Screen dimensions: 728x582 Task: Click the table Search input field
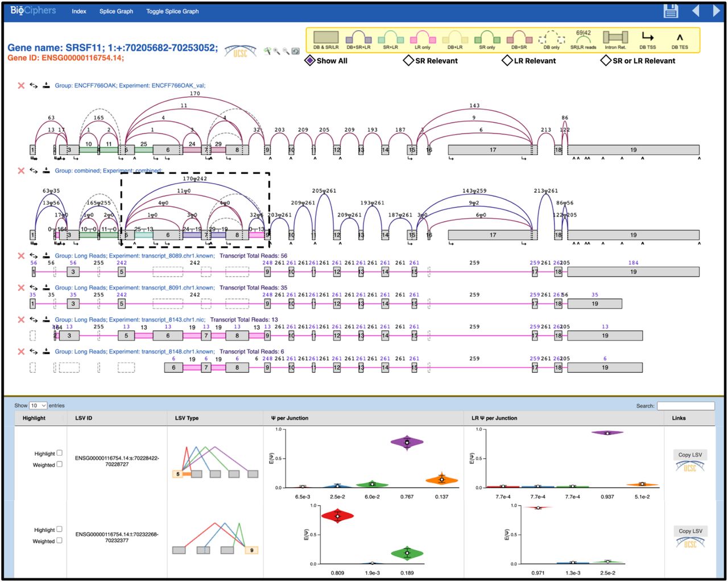pos(685,406)
